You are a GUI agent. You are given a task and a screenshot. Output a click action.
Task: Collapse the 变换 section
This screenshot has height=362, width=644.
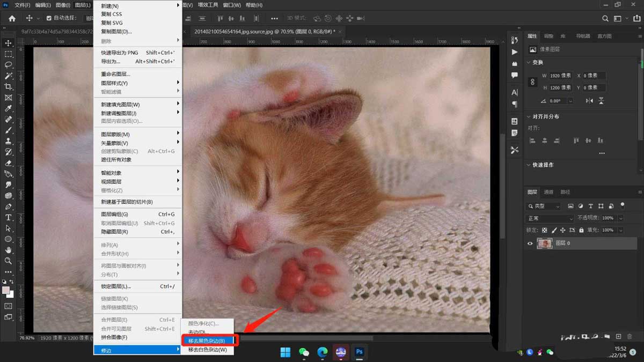pos(529,63)
